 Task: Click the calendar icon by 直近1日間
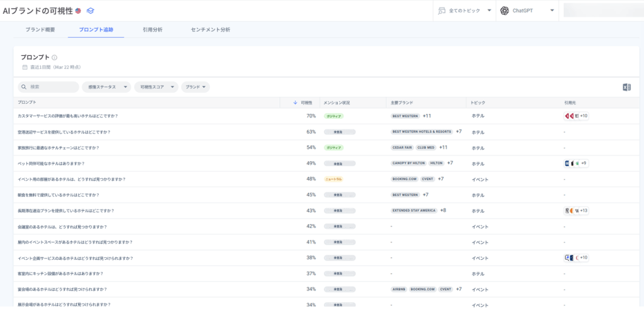click(25, 67)
